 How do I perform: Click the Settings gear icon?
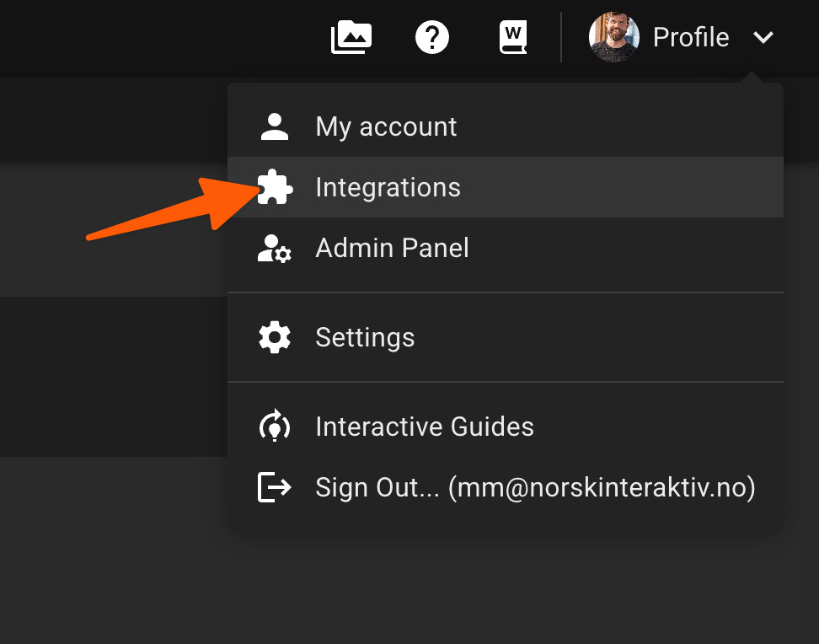pyautogui.click(x=275, y=337)
